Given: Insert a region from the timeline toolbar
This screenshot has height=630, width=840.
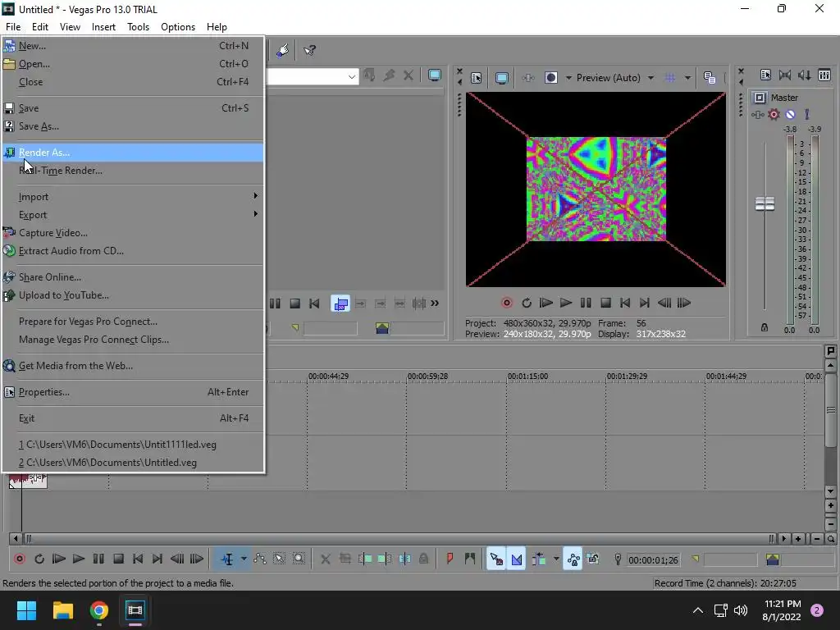Looking at the screenshot, I should pos(470,559).
